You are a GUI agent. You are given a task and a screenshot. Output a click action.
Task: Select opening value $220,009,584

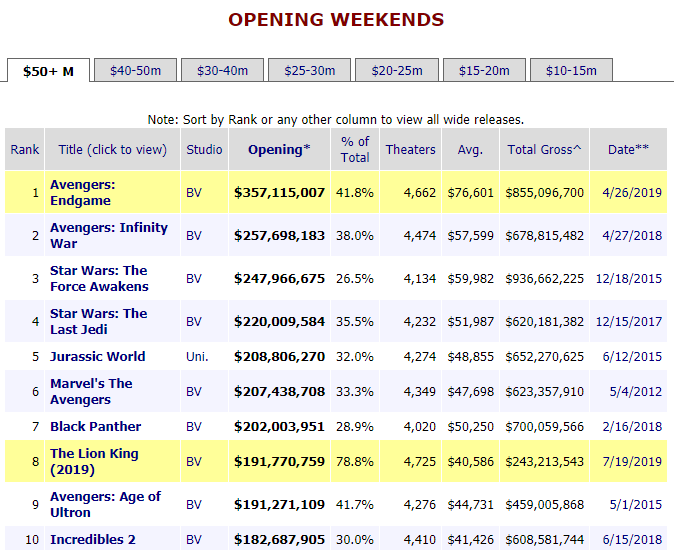(x=279, y=321)
